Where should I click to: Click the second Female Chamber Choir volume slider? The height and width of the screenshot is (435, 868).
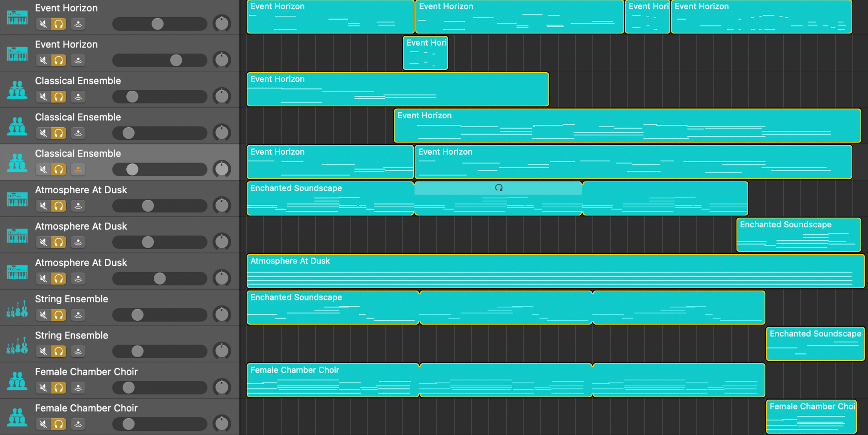[160, 424]
